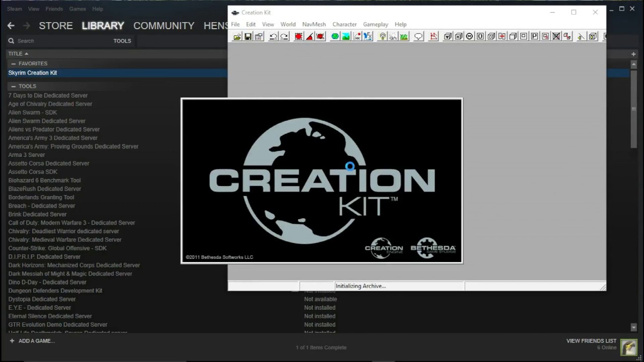Click ADD A GAME at the bottom

[x=32, y=340]
